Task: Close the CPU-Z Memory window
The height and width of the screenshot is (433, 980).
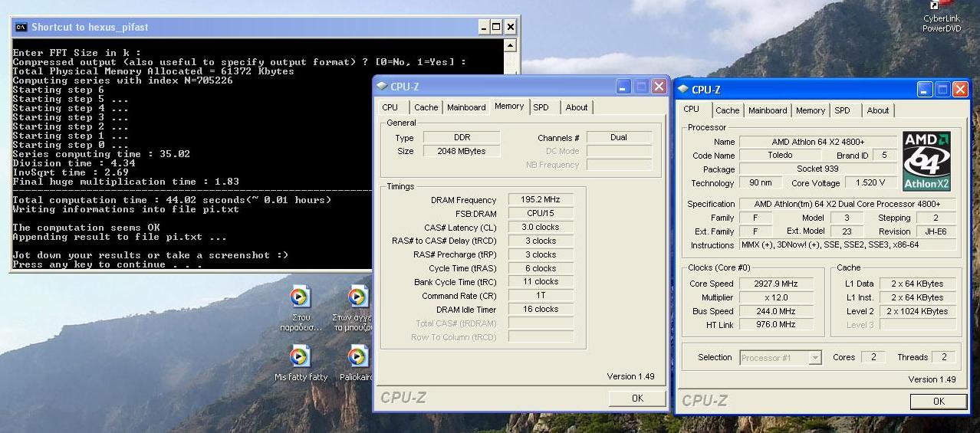Action: [658, 87]
